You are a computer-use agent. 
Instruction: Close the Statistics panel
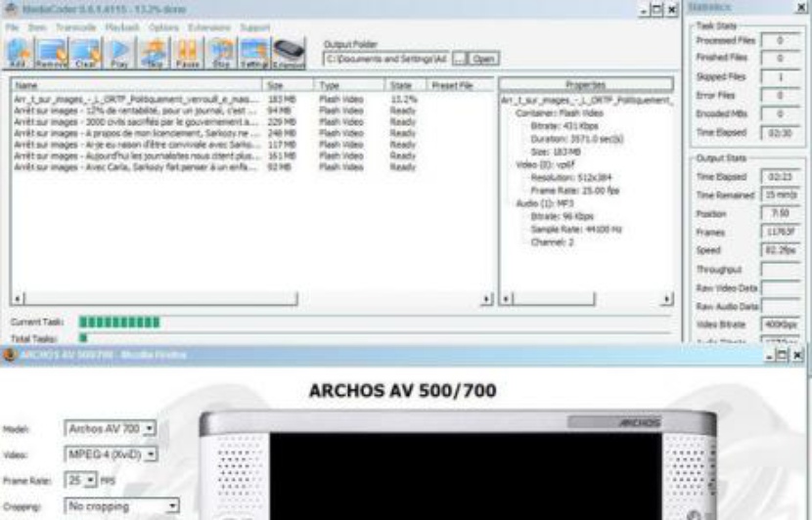[x=800, y=7]
